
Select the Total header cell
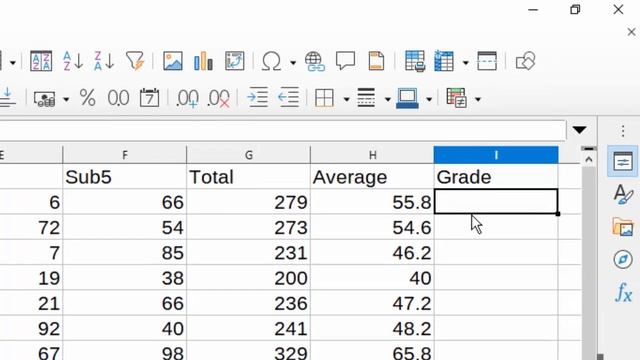[249, 177]
